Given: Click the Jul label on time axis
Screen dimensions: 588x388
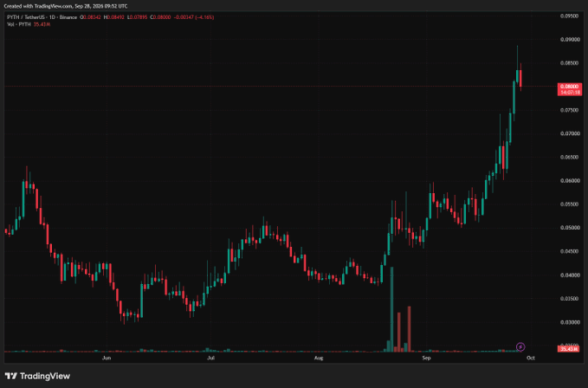Looking at the screenshot, I should click(211, 358).
